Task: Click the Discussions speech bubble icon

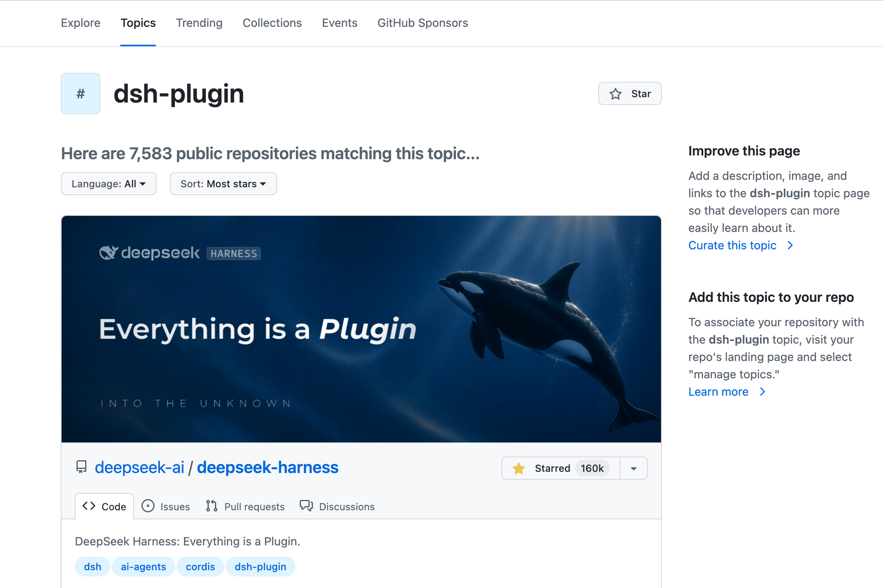Action: (306, 506)
